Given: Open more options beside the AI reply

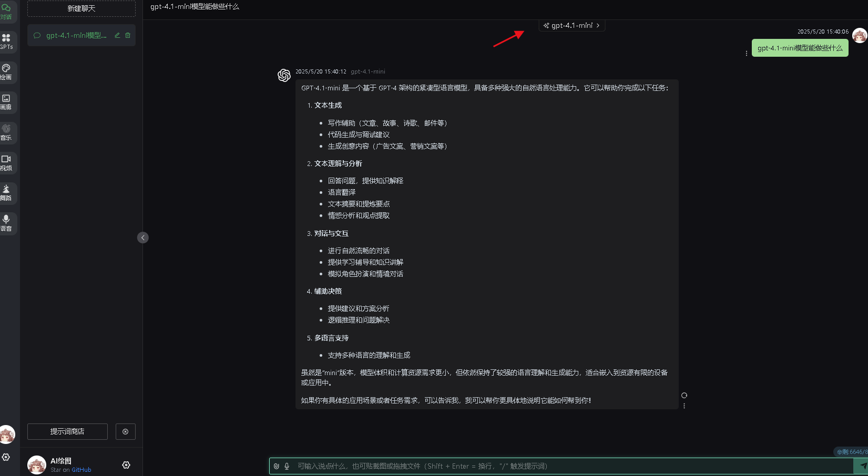Looking at the screenshot, I should click(x=684, y=406).
